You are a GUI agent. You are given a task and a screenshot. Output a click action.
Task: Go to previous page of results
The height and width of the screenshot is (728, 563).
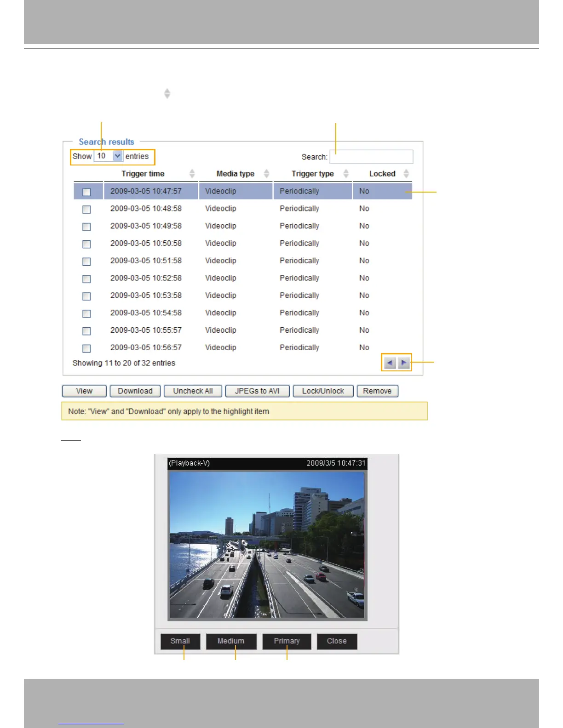(x=390, y=363)
